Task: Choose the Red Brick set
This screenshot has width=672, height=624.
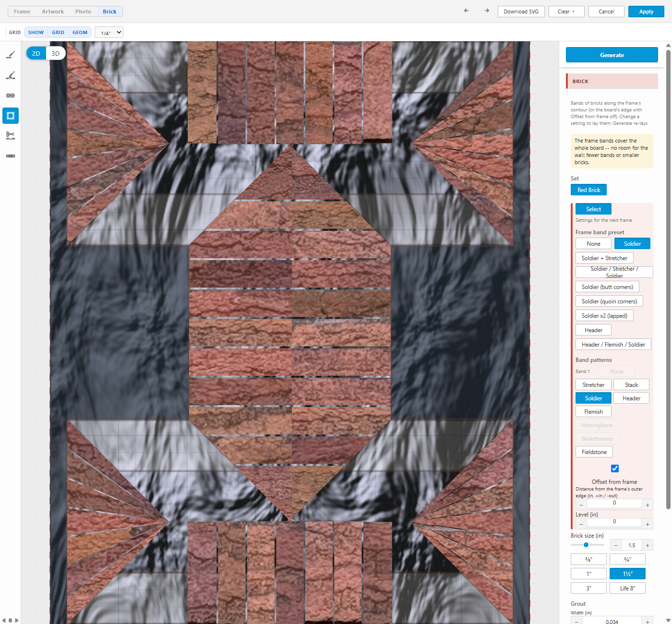Action: [x=588, y=190]
